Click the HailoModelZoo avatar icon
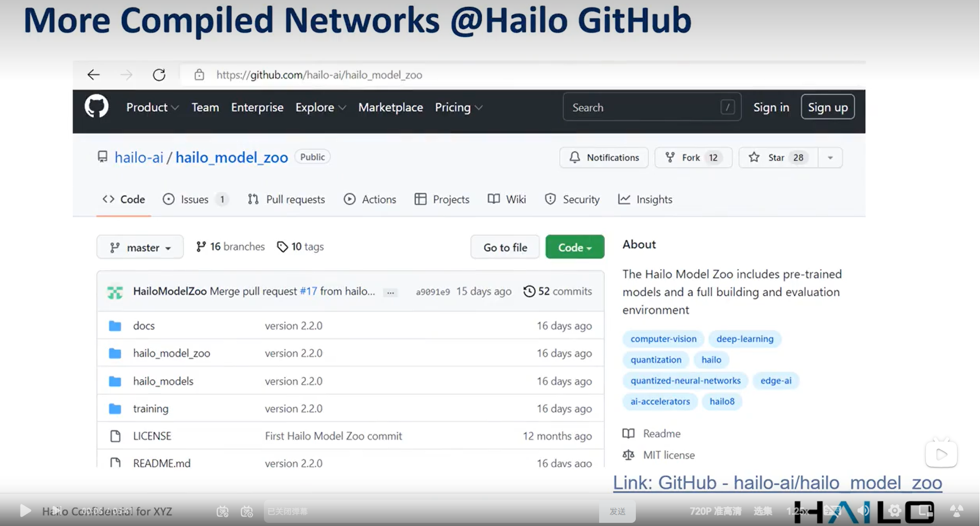 tap(115, 292)
